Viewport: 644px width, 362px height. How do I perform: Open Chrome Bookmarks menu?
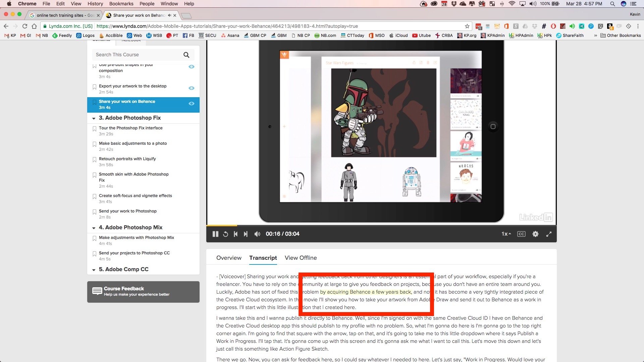pos(121,4)
